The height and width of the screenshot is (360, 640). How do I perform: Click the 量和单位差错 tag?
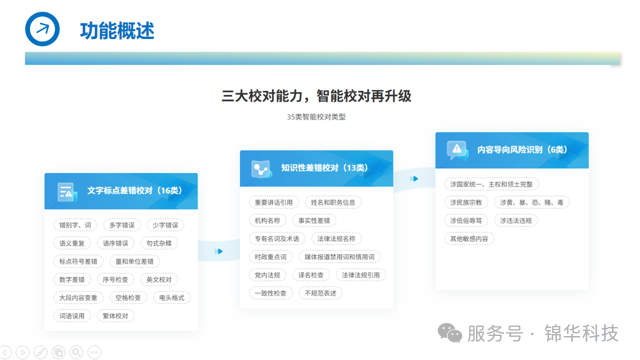135,261
